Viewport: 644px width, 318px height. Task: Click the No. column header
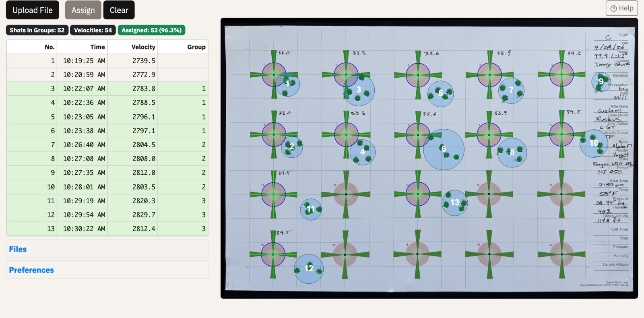coord(32,47)
